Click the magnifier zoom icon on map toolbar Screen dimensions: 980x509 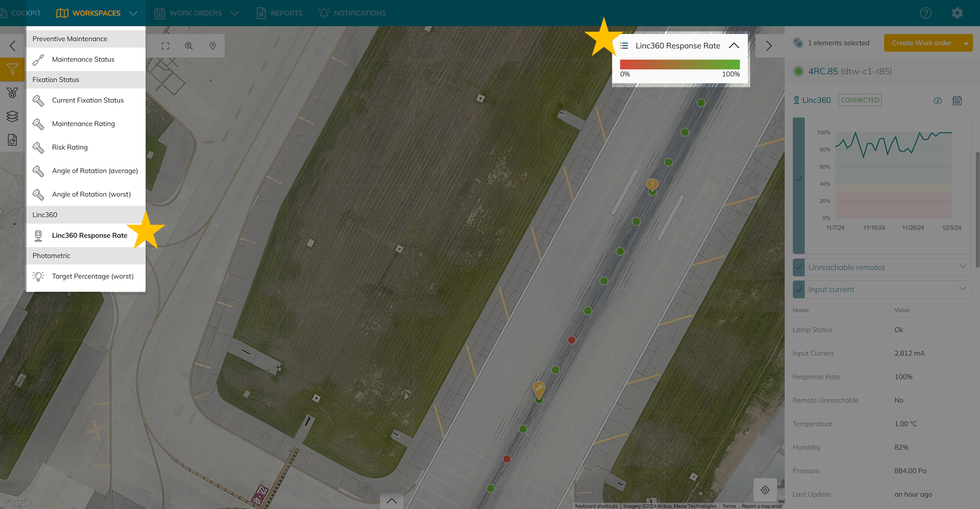click(x=189, y=46)
